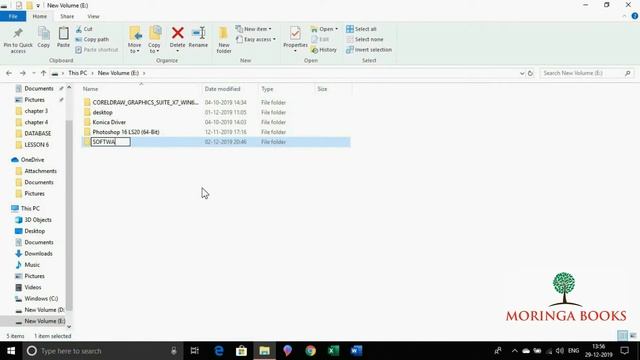Click the Back navigation arrow
This screenshot has width=640, height=360.
point(9,73)
